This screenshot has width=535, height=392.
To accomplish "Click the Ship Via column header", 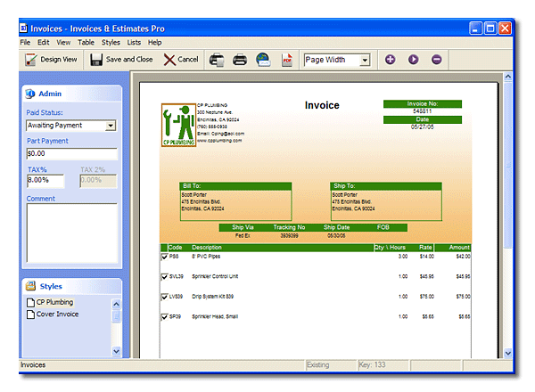I will (x=243, y=227).
